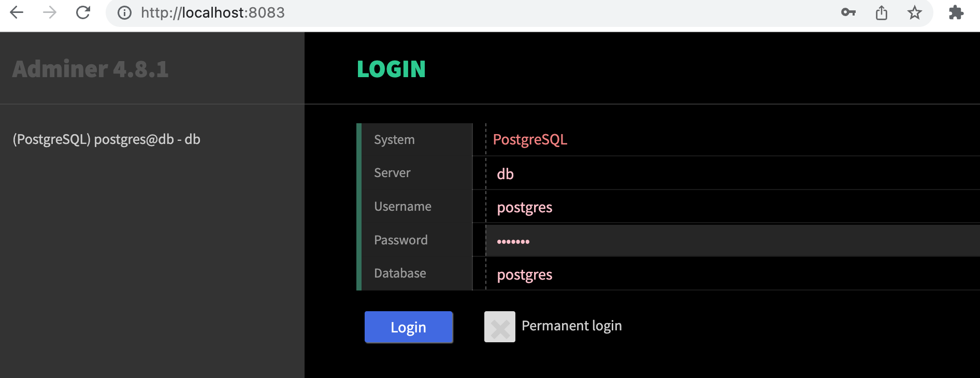
Task: Click the blue Login button
Action: pos(409,327)
